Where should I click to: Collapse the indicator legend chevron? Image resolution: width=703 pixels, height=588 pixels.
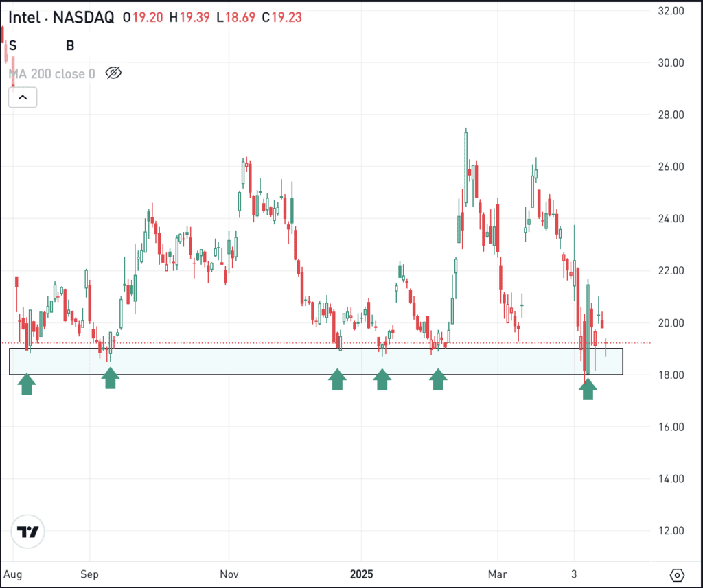point(23,97)
